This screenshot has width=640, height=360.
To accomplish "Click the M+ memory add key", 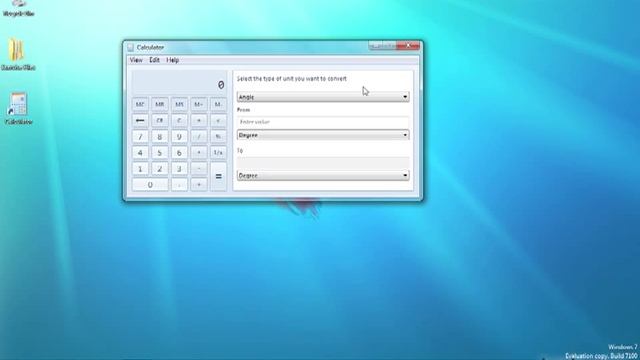I will [x=199, y=104].
